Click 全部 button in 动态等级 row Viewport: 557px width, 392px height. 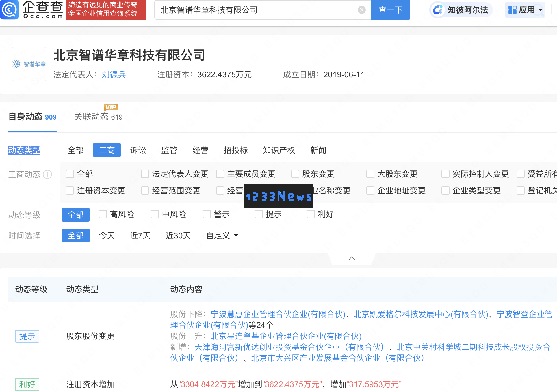[76, 215]
